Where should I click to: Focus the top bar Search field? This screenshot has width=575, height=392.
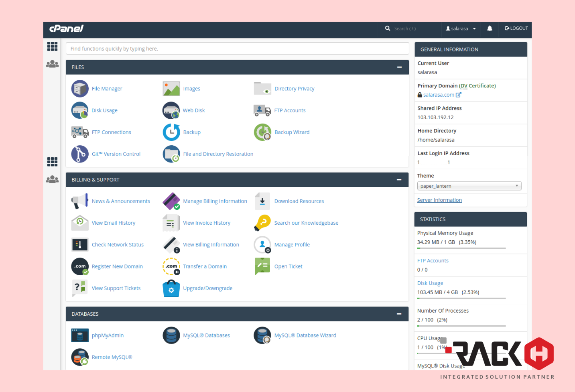click(x=415, y=28)
